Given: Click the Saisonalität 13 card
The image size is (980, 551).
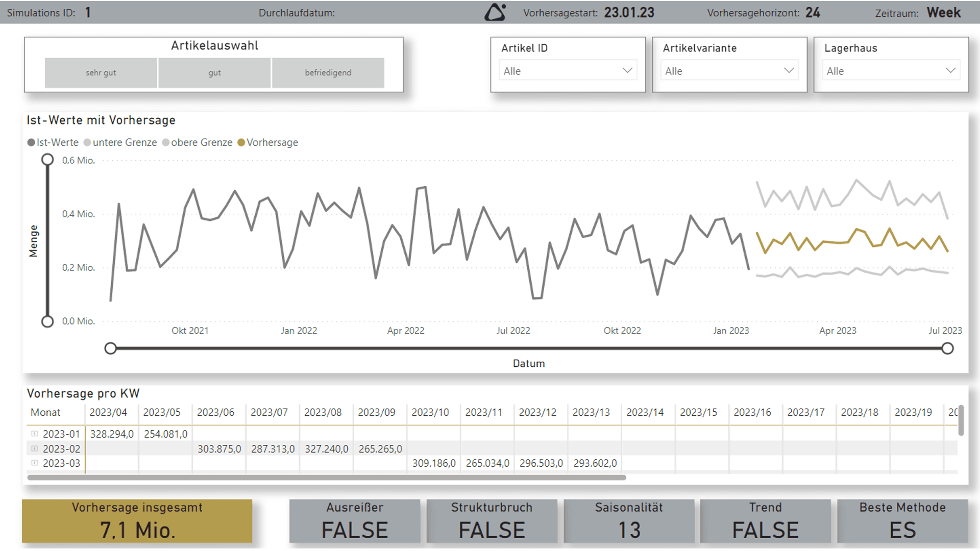Looking at the screenshot, I should pyautogui.click(x=629, y=521).
